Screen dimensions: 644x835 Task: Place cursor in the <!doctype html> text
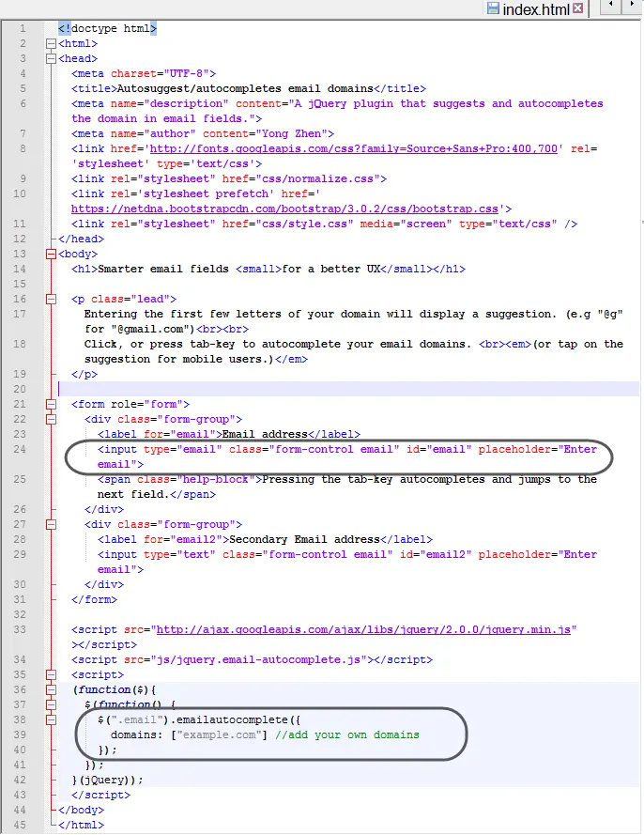108,28
